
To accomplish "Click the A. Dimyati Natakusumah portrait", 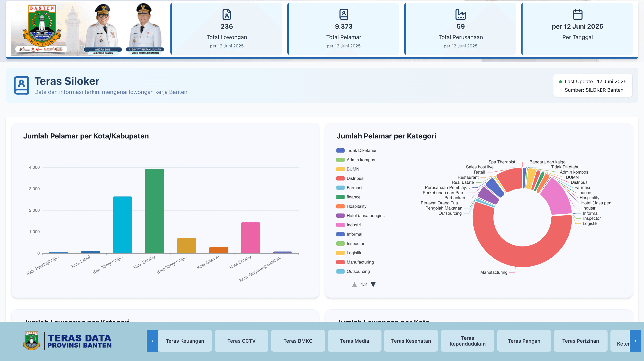I will click(145, 29).
